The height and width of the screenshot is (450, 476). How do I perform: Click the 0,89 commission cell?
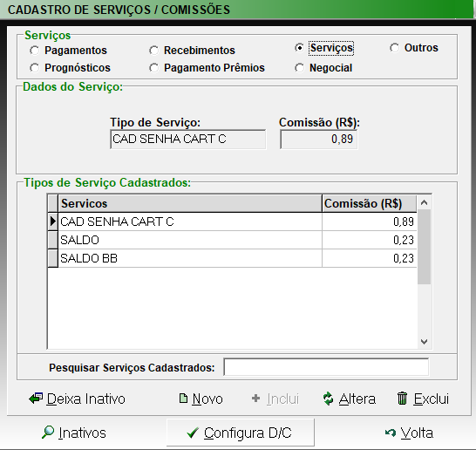click(x=369, y=222)
